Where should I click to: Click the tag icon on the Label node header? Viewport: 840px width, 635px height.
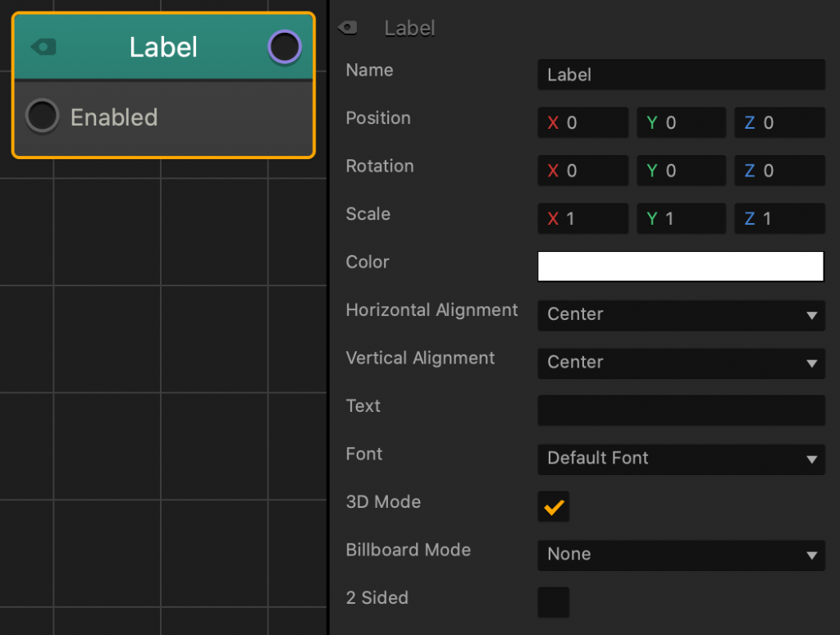click(41, 47)
